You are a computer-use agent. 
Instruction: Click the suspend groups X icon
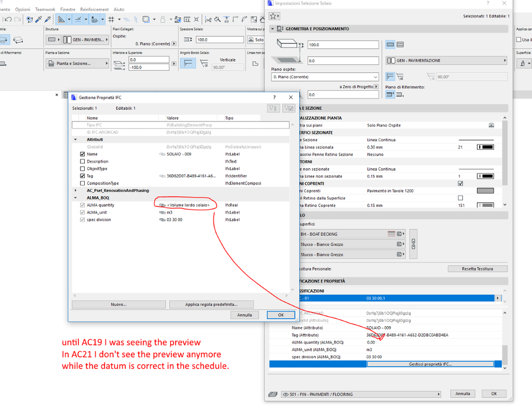[x=196, y=19]
